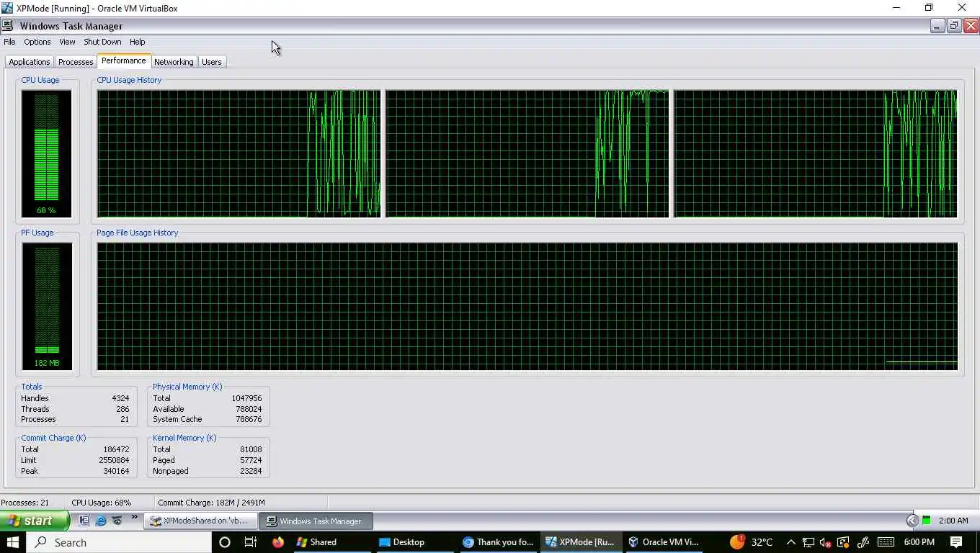Show hidden XP tray icons arrow
980x553 pixels.
[912, 521]
